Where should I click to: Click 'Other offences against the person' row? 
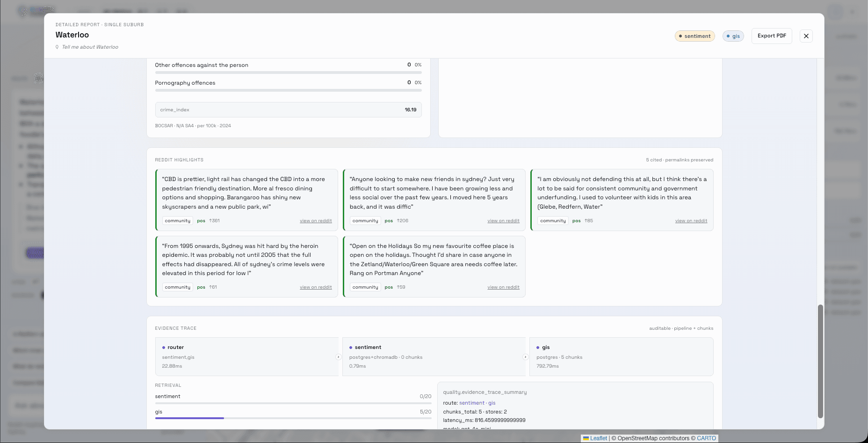288,67
